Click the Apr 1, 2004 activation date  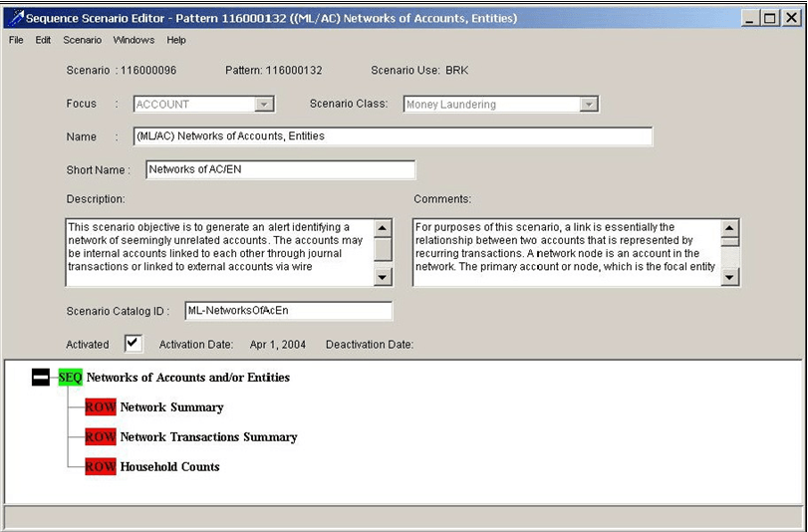[278, 345]
